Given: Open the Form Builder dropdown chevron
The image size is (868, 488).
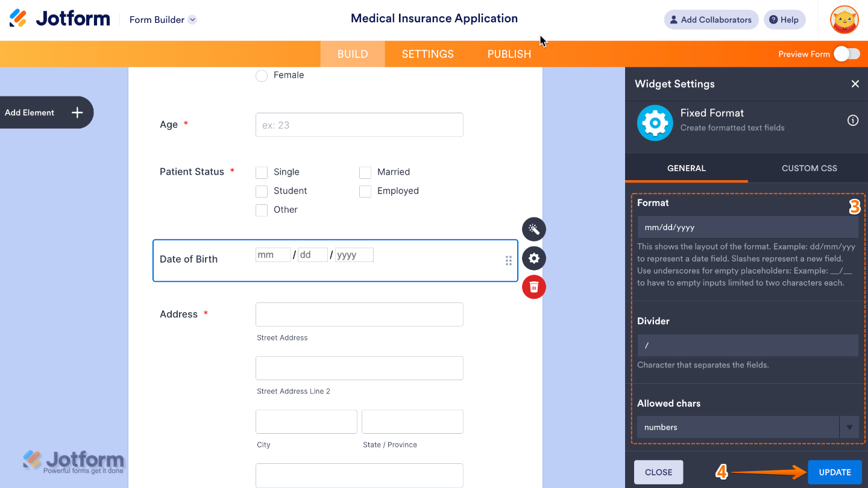Looking at the screenshot, I should tap(192, 20).
